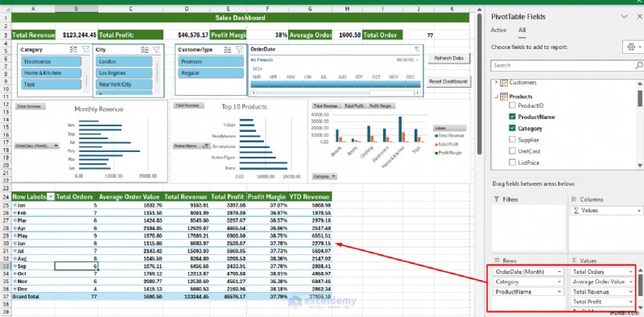Open the Category row field menu

coord(559,282)
